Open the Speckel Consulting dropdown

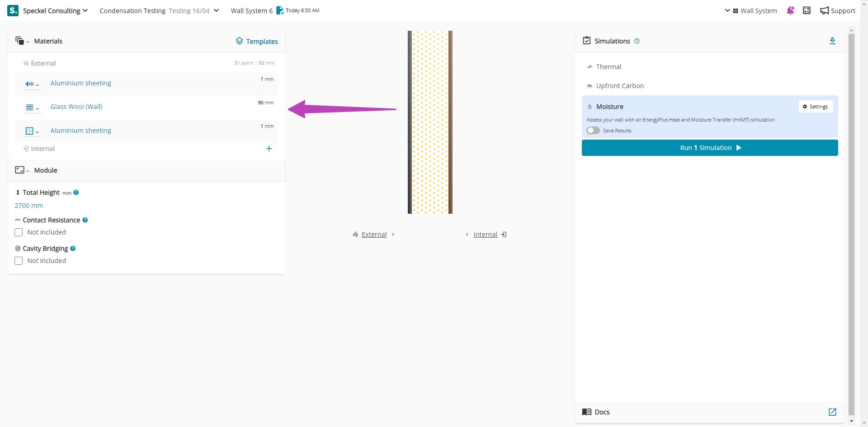pyautogui.click(x=55, y=10)
